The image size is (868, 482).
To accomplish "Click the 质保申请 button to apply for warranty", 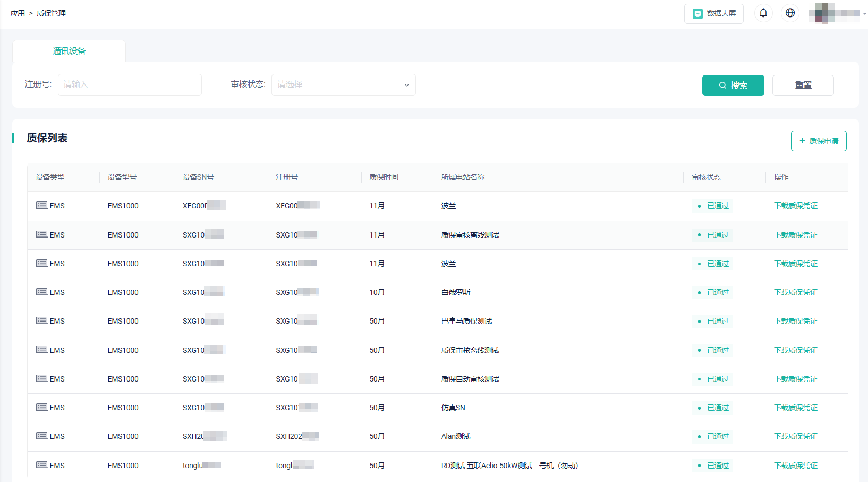I will (x=819, y=141).
